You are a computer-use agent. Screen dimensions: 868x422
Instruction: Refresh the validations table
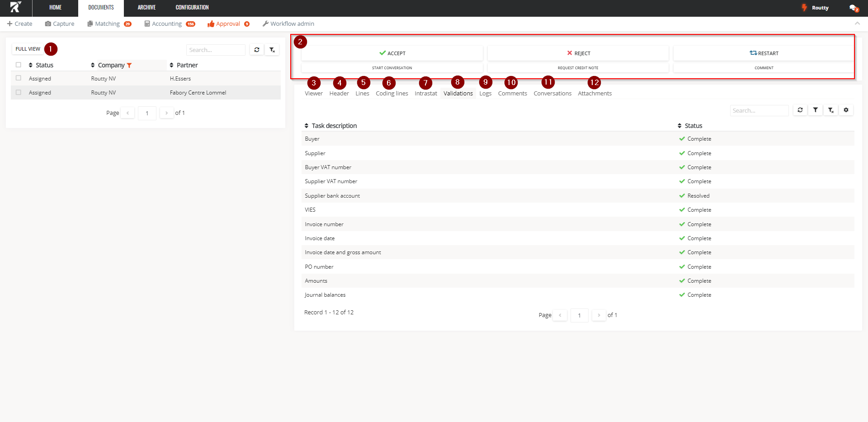800,110
